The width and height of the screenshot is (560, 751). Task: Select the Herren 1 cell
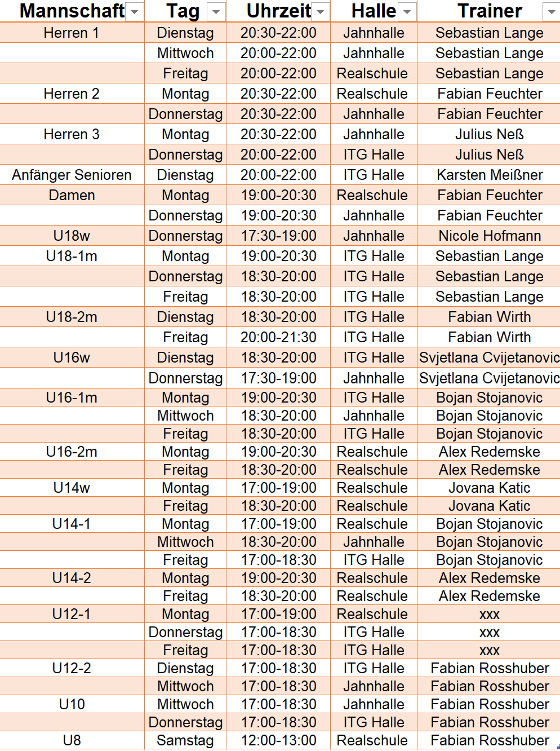(x=72, y=33)
